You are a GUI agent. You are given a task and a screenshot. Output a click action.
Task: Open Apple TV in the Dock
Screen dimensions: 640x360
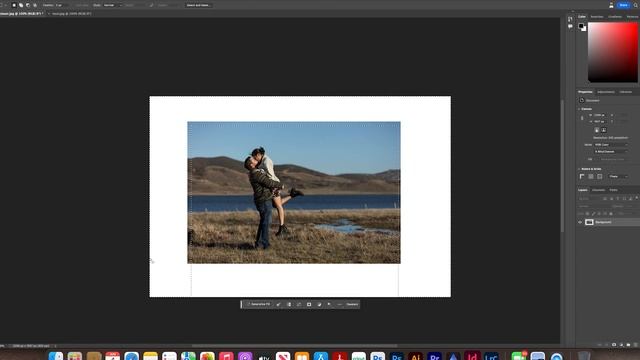[264, 357]
